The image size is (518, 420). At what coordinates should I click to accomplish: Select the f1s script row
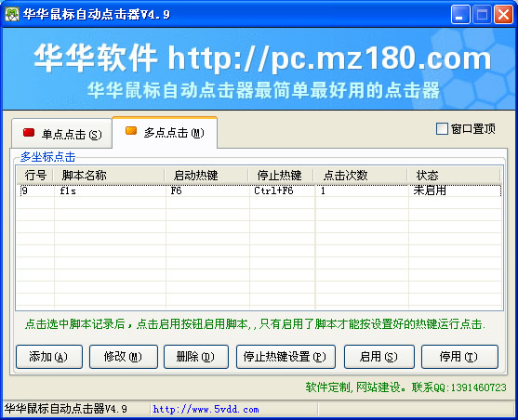point(259,190)
